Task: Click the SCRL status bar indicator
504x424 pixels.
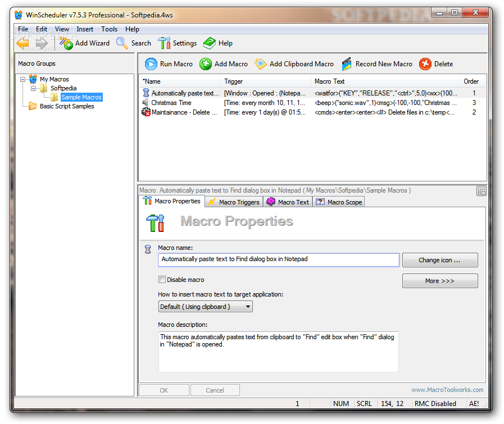Action: tap(364, 403)
